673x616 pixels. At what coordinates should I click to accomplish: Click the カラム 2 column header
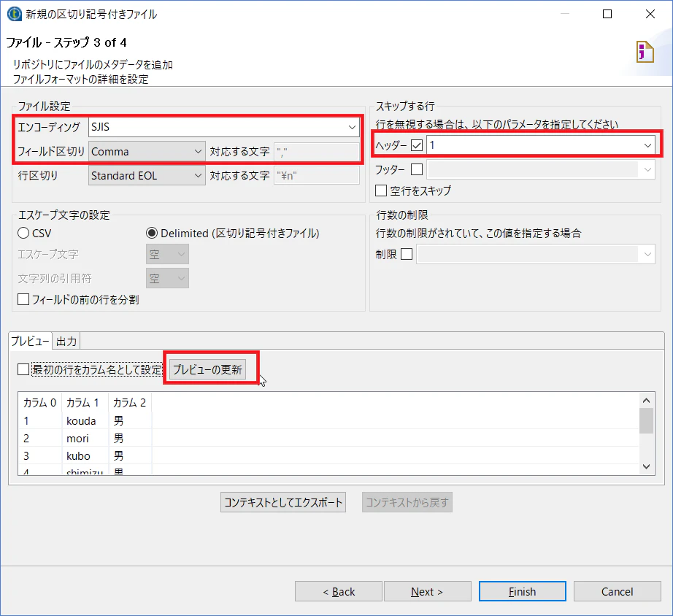pos(130,403)
